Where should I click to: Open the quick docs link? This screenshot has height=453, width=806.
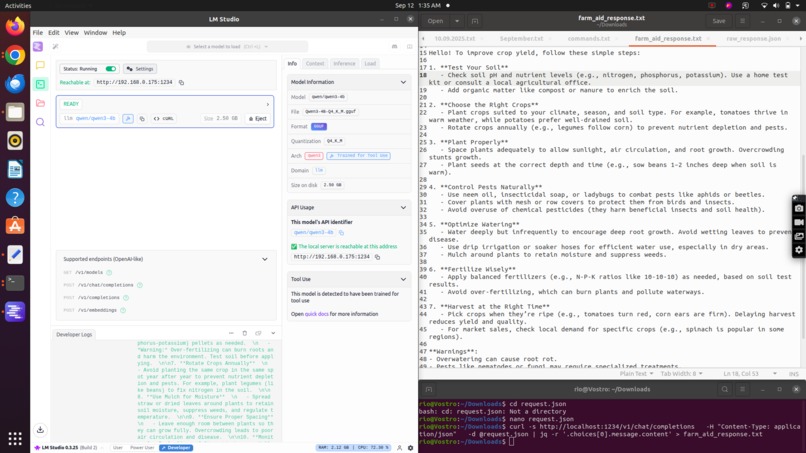pos(317,314)
